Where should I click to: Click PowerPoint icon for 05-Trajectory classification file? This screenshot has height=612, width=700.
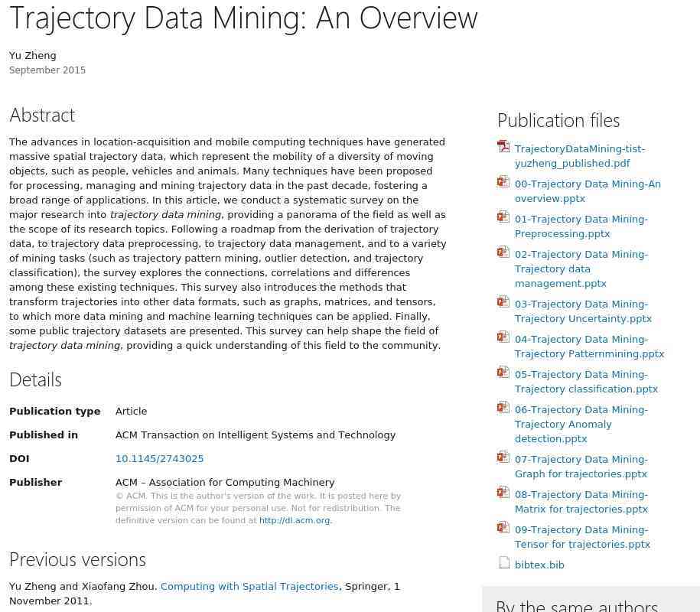coord(503,372)
